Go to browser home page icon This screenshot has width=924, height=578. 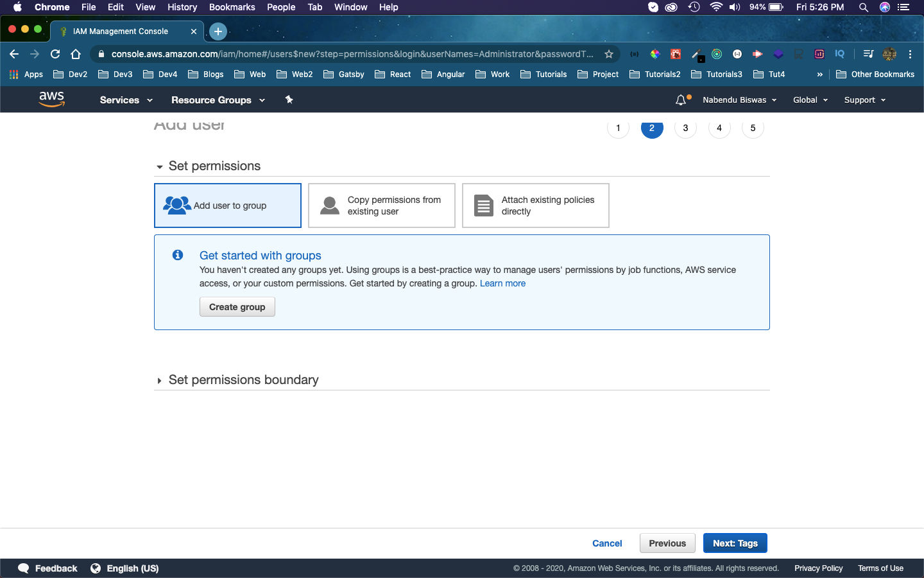[x=76, y=54]
